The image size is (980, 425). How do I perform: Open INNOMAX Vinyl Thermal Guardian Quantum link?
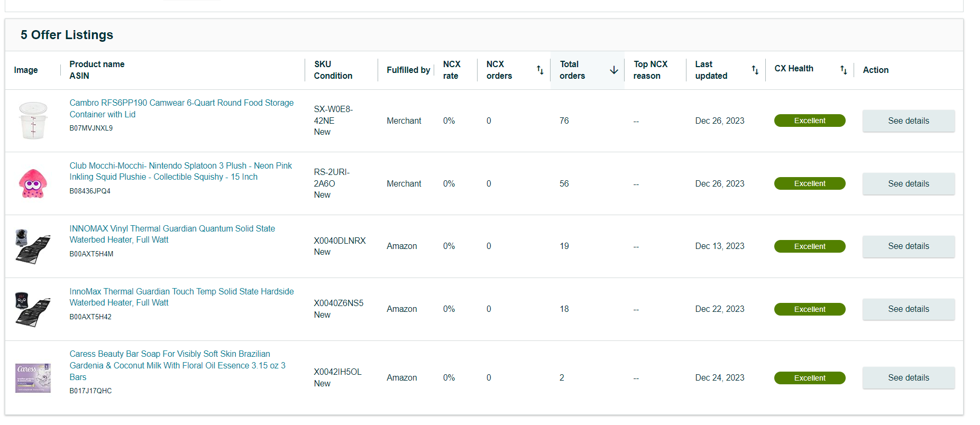click(172, 234)
